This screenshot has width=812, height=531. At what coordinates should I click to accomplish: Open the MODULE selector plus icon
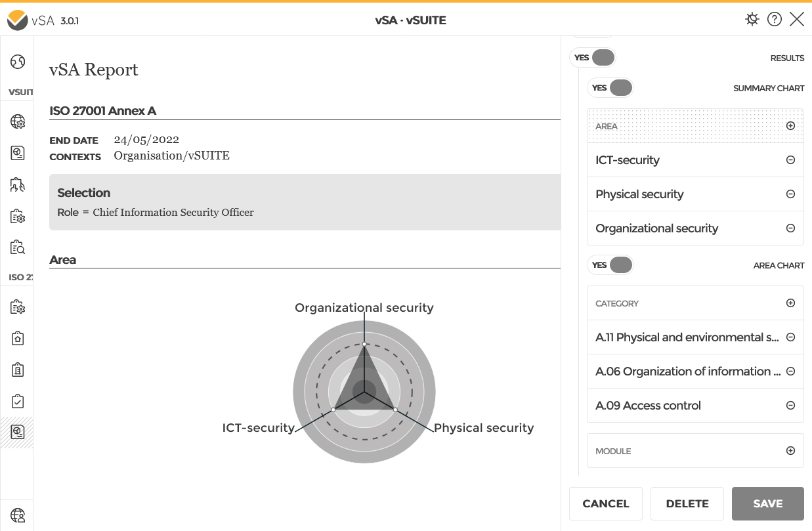point(790,450)
